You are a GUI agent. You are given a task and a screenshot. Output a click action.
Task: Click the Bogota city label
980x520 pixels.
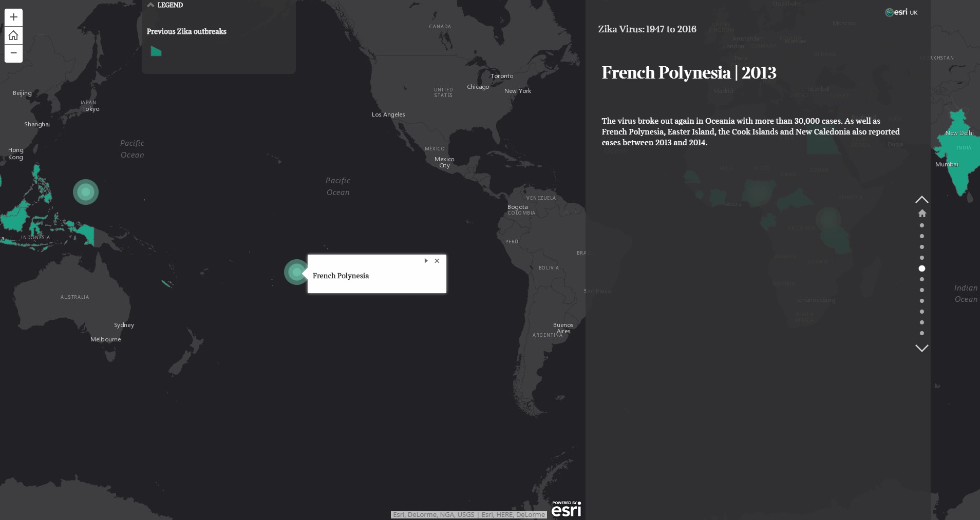pyautogui.click(x=517, y=207)
